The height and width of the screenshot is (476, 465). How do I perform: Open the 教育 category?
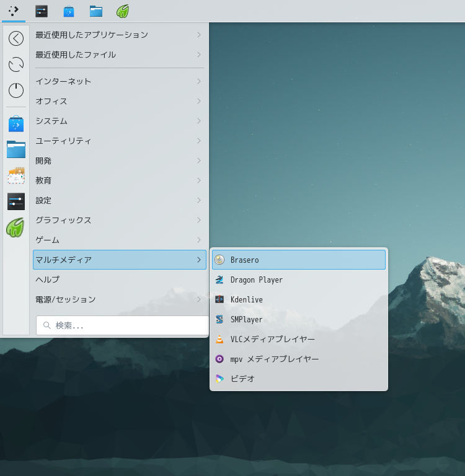120,180
